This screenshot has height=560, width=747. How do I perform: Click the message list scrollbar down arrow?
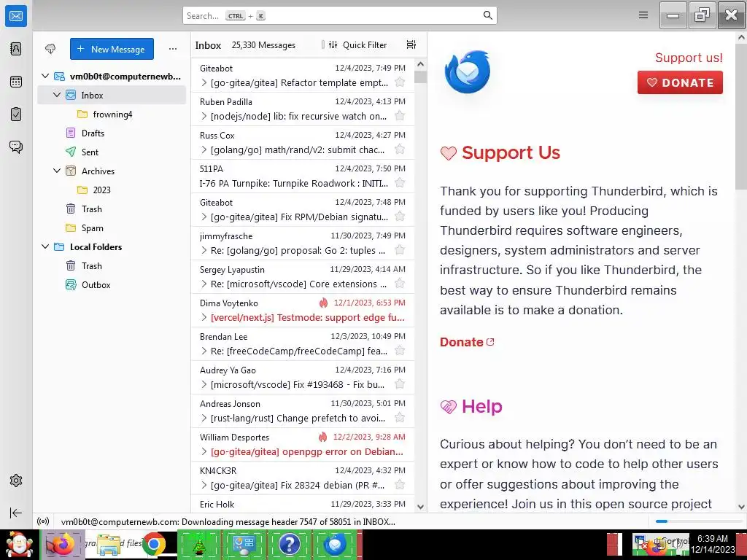click(420, 507)
